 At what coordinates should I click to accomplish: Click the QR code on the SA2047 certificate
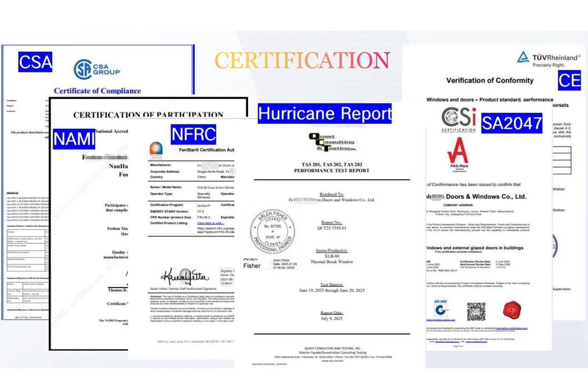point(476,312)
